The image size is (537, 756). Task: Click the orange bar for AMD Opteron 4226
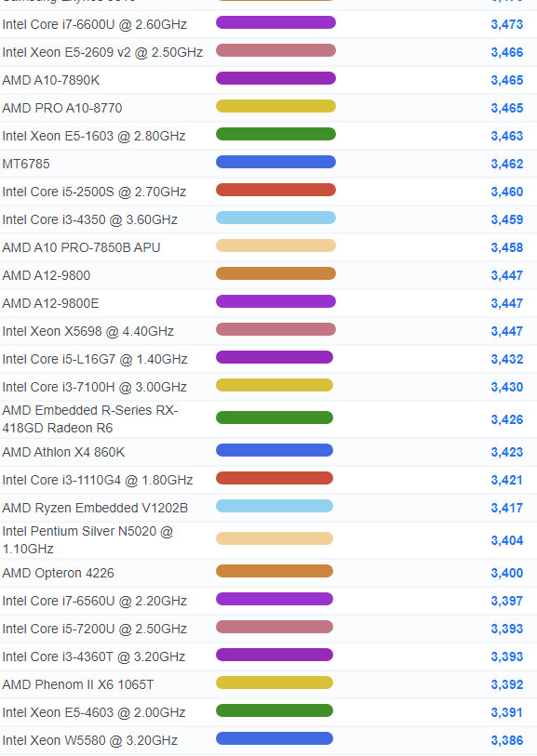click(275, 571)
